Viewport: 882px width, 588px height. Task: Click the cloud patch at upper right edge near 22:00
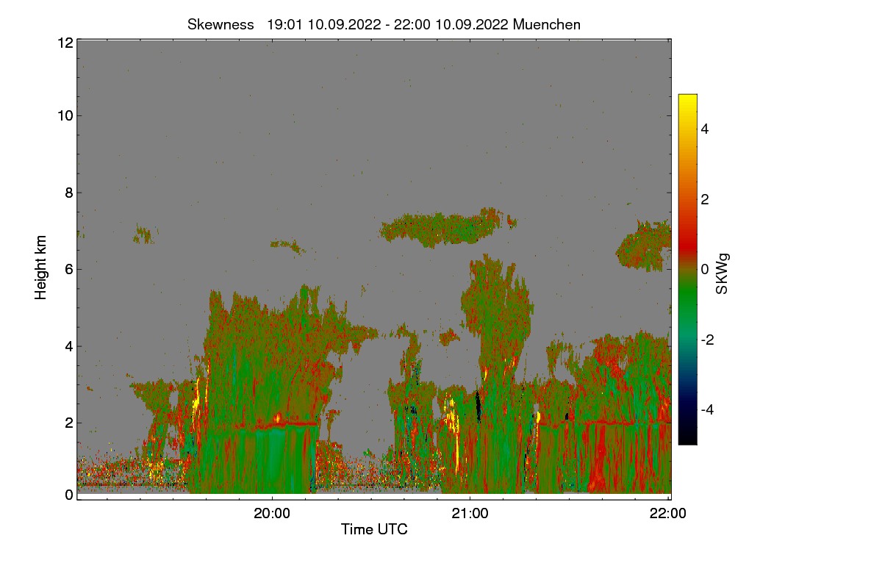click(x=644, y=245)
